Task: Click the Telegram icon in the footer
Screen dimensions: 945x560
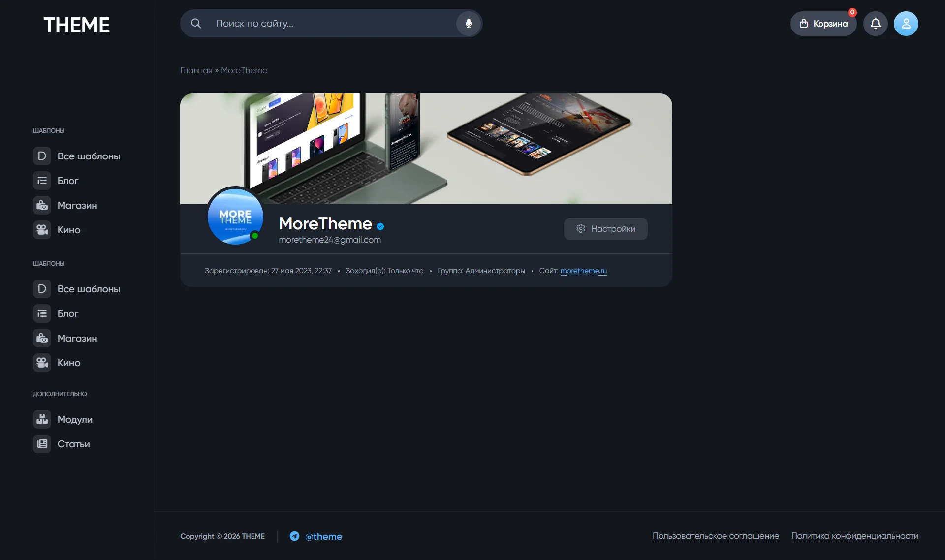Action: tap(294, 536)
